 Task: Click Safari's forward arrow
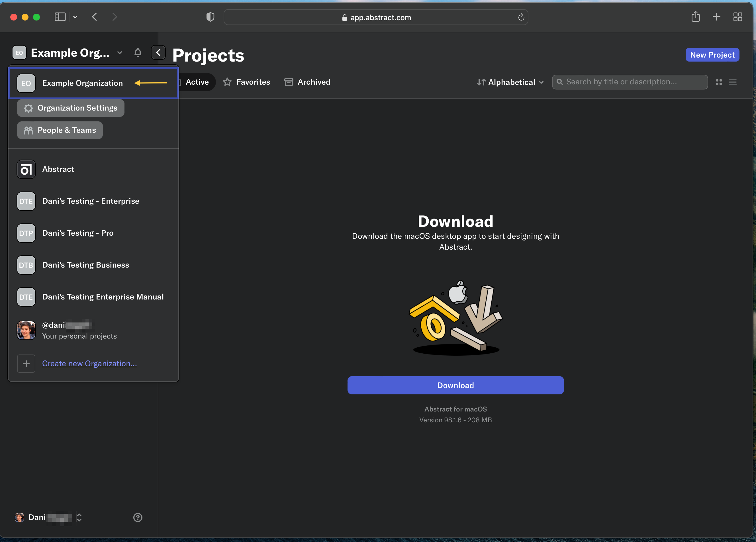[x=115, y=17]
